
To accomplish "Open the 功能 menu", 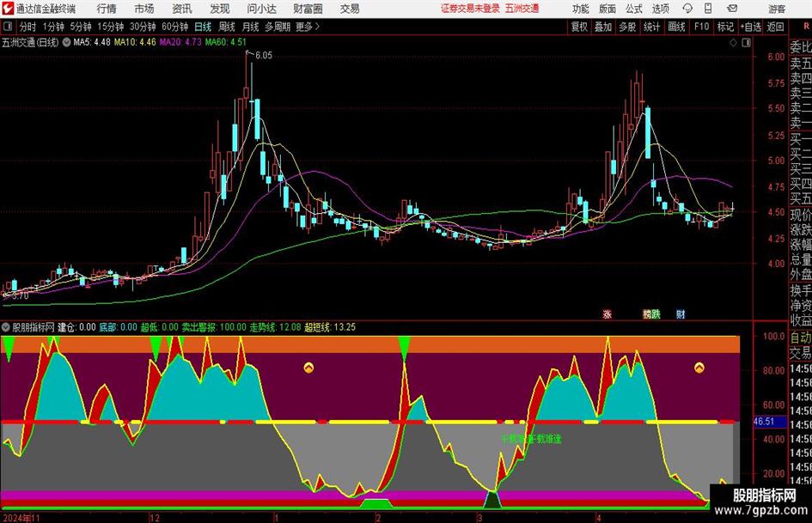I will coord(581,9).
